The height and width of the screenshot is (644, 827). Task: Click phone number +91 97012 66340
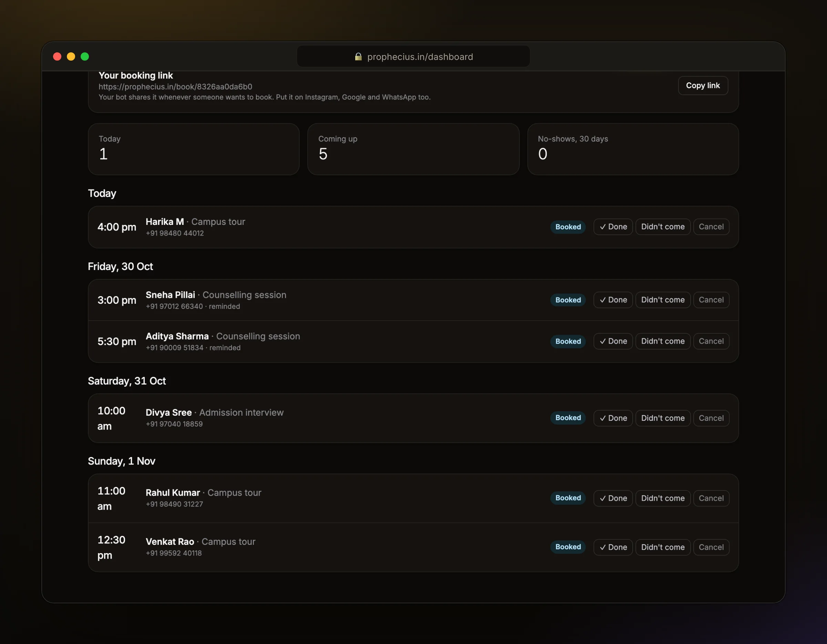pos(174,307)
